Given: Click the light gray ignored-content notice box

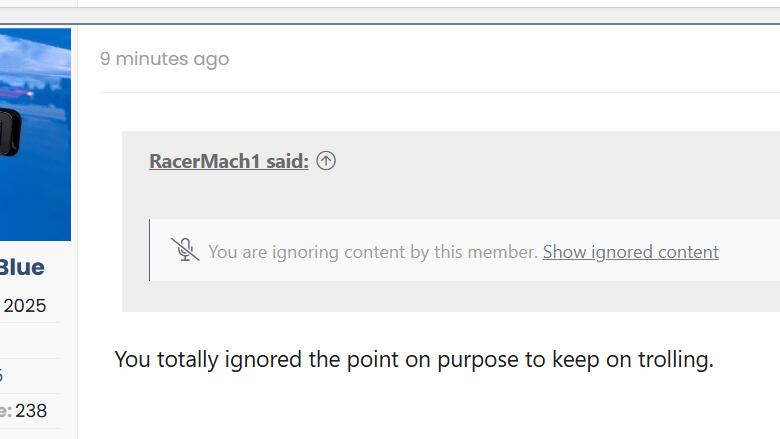Looking at the screenshot, I should [x=465, y=250].
